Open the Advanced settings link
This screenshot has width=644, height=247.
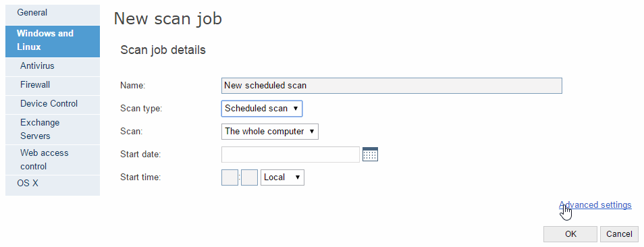595,204
